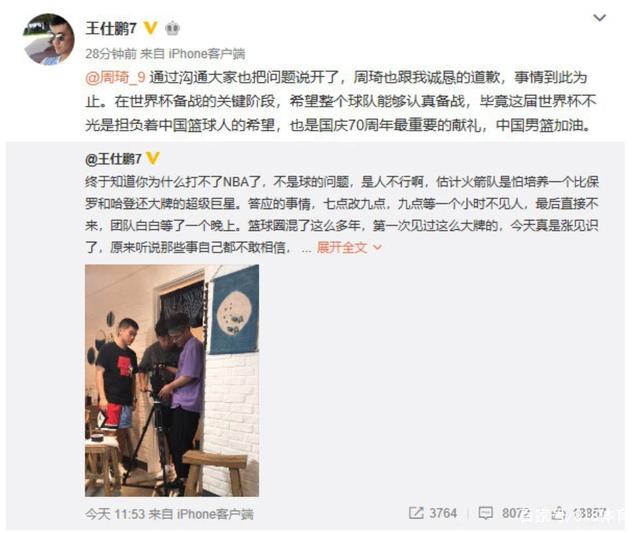Click the like thumbs-up icon
The width and height of the screenshot is (640, 533).
click(558, 513)
